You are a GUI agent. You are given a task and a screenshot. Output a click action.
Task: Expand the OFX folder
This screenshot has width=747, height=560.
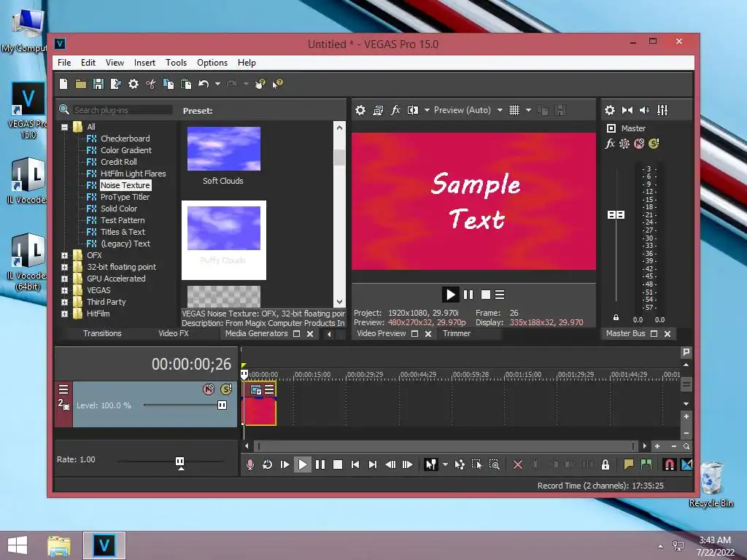pos(64,256)
